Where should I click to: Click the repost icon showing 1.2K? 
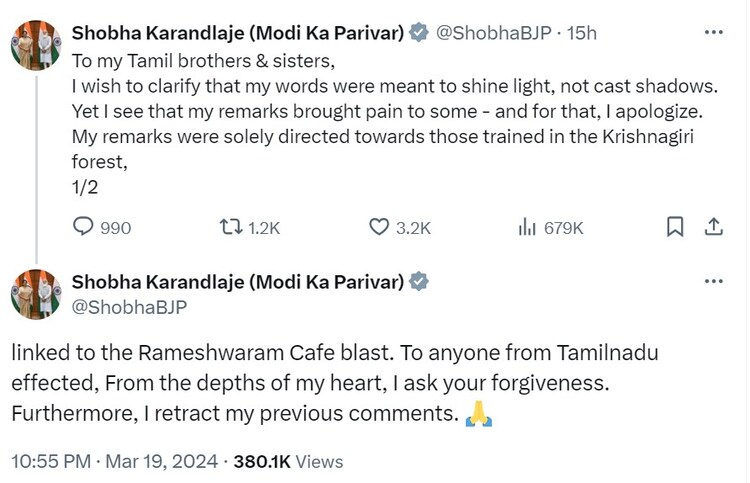[x=231, y=227]
